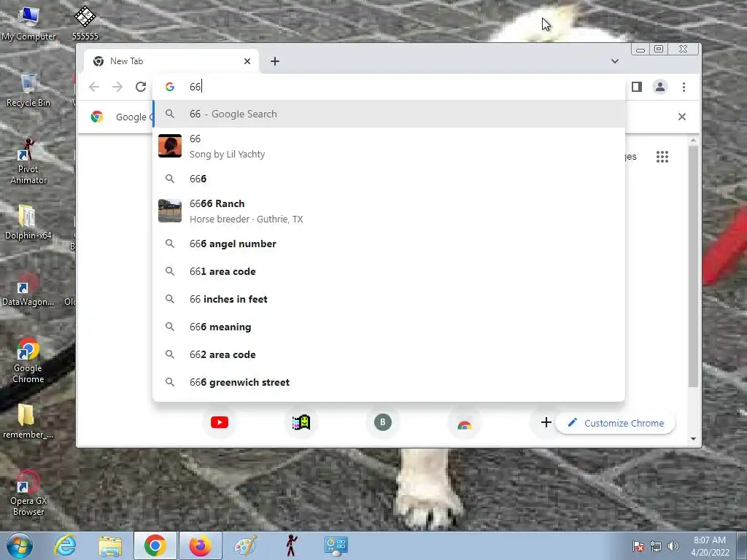The image size is (747, 560).
Task: Choose '661 area code' suggestion
Action: point(389,271)
